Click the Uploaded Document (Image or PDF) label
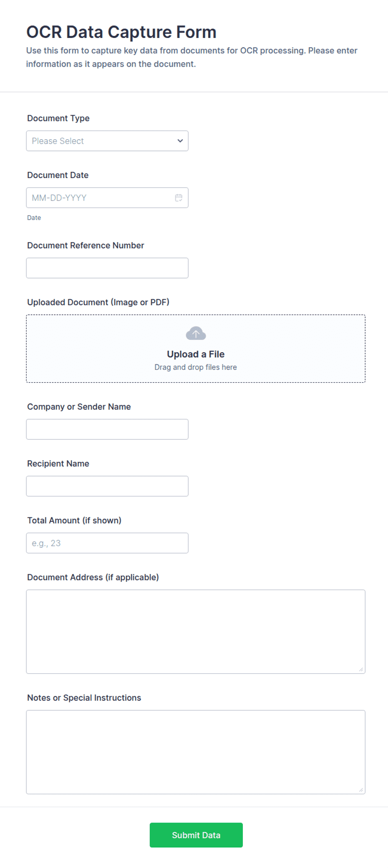 98,302
